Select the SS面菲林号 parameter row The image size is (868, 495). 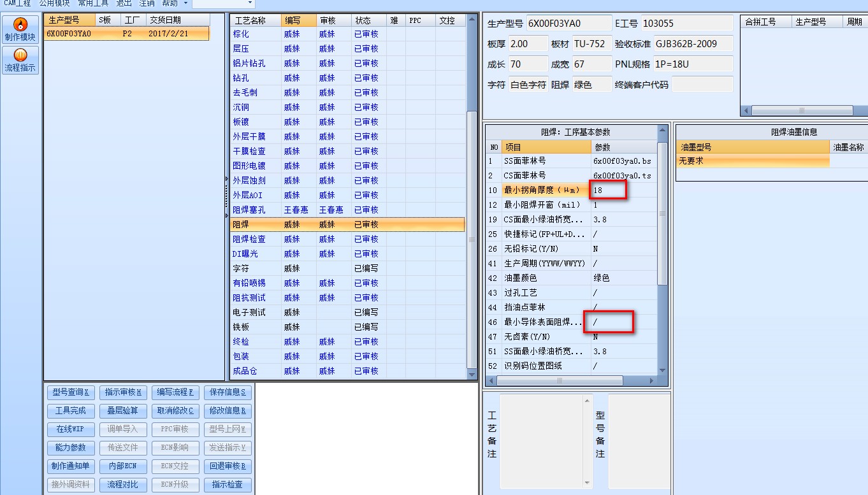[571, 161]
